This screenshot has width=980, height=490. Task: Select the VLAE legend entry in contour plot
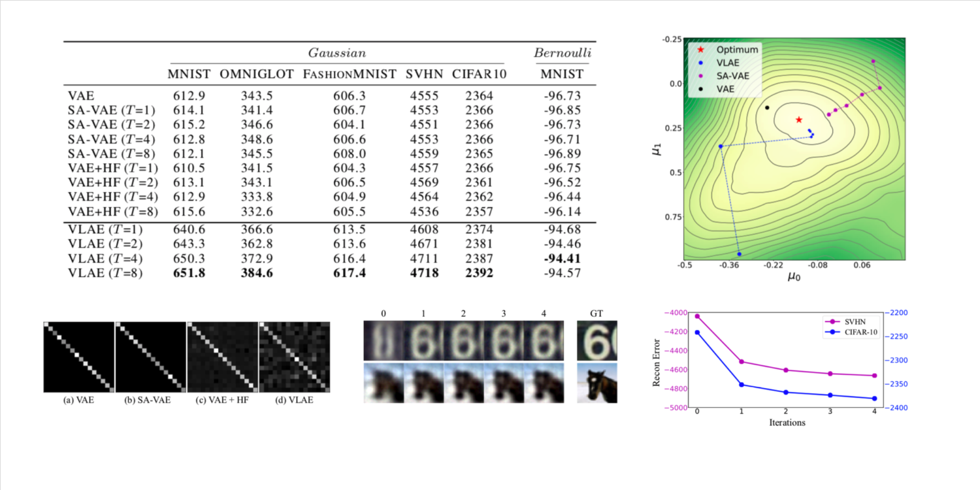[x=719, y=63]
